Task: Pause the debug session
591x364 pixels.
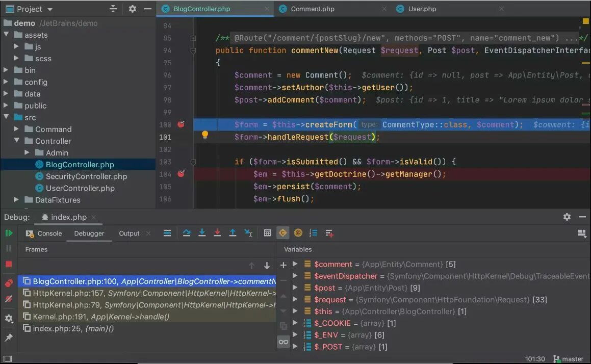Action: 9,248
